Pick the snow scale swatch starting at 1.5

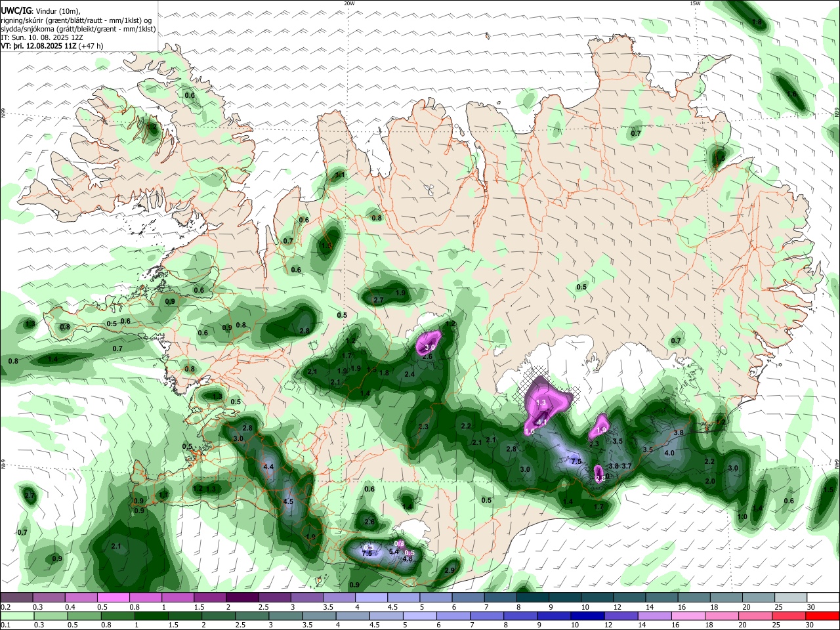pyautogui.click(x=210, y=597)
